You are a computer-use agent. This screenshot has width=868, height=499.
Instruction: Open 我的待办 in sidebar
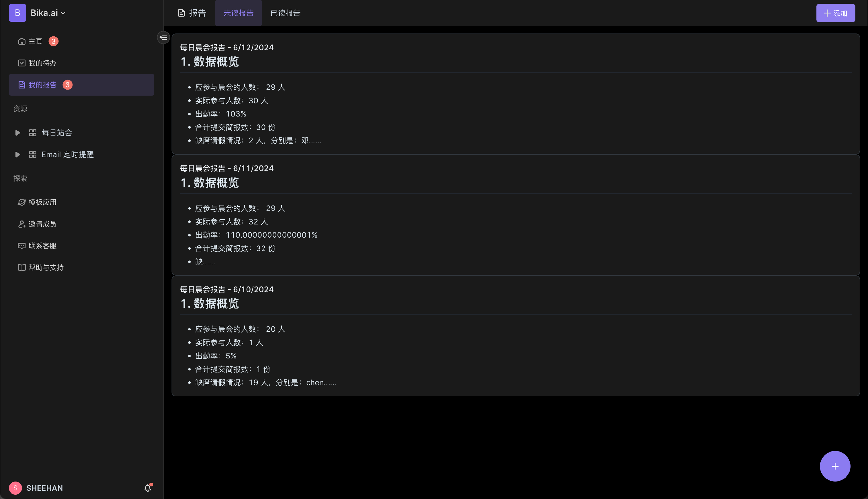coord(81,63)
